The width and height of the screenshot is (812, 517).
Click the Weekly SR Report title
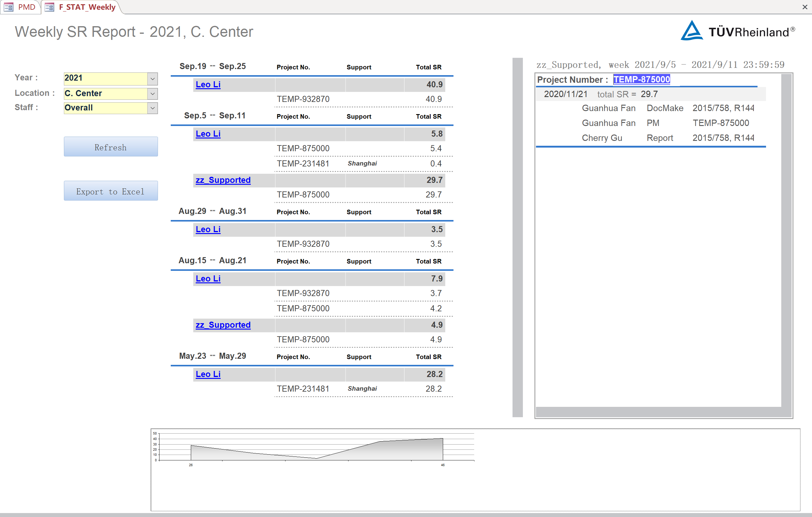pos(134,32)
